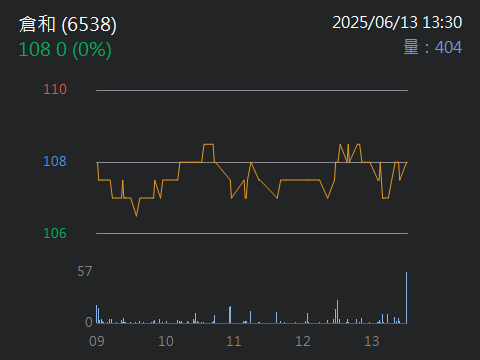Click the price change text 108 0 (0%)
The image size is (480, 360).
65,50
